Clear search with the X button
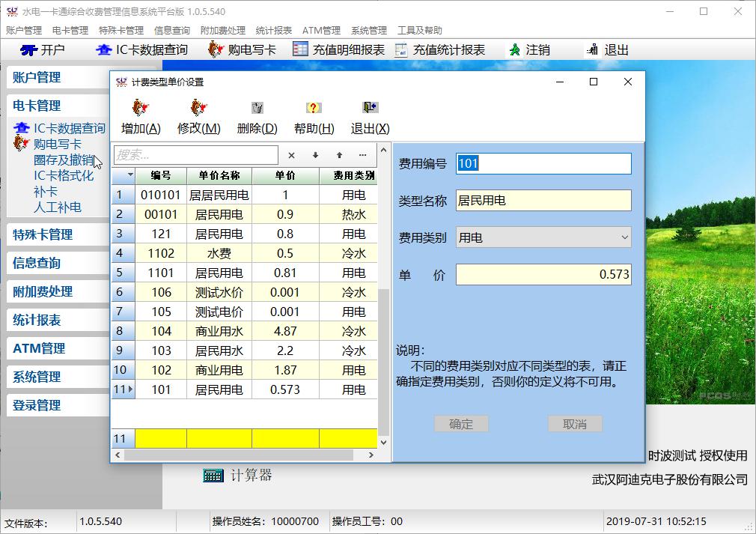The image size is (756, 534). coord(291,155)
